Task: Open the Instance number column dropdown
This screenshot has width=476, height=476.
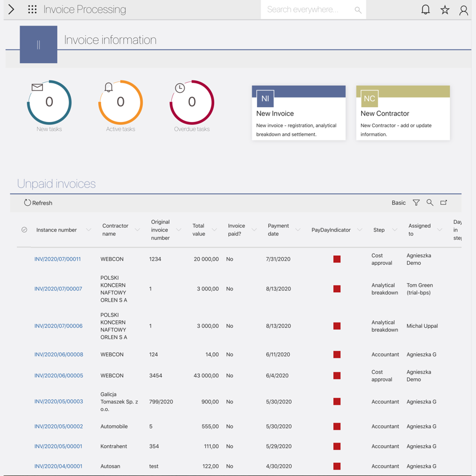Action: tap(89, 230)
